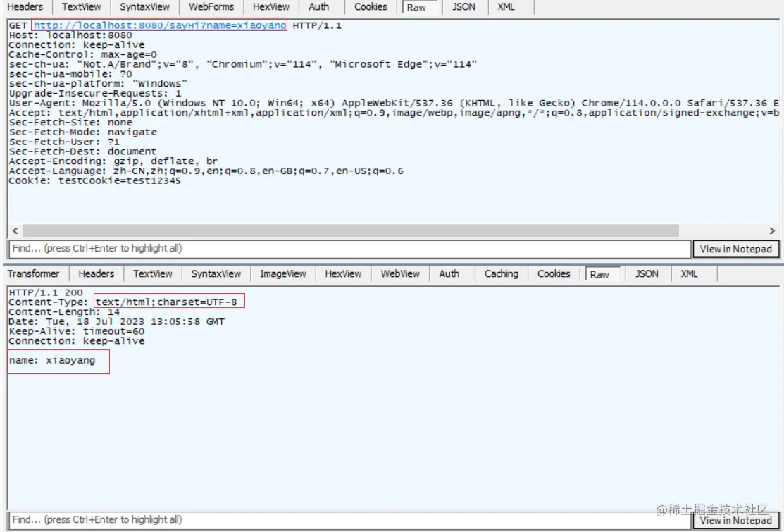
Task: Open request Cookies tab
Action: [x=371, y=7]
